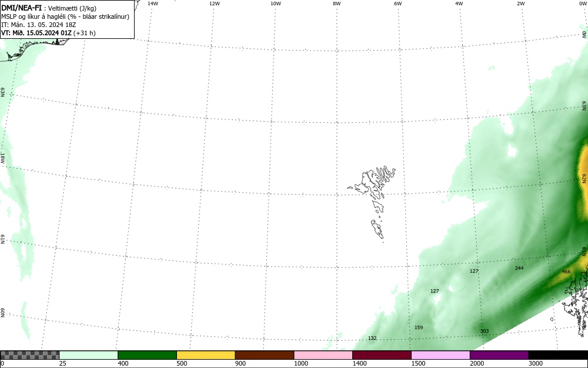The width and height of the screenshot is (588, 368).
Task: Select the black legend swatch above 3000
Action: 558,355
